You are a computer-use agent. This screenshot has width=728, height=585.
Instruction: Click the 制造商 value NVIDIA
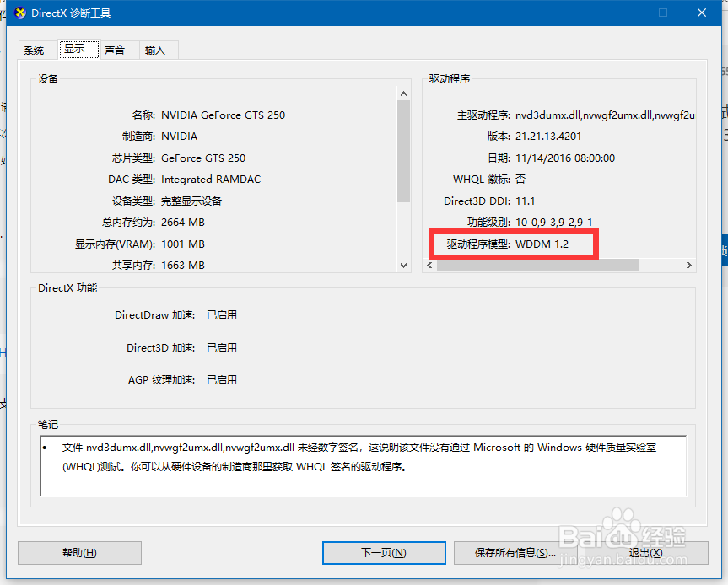point(179,137)
